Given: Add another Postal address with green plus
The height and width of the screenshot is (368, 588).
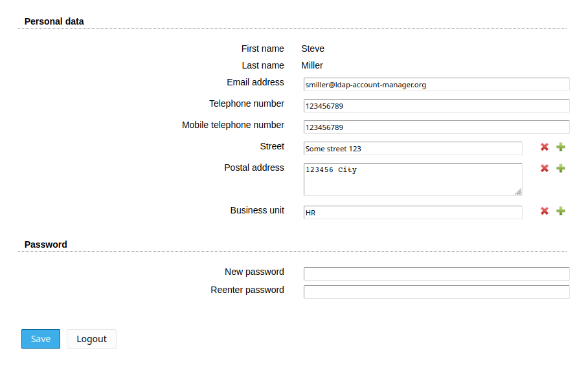Looking at the screenshot, I should 561,169.
